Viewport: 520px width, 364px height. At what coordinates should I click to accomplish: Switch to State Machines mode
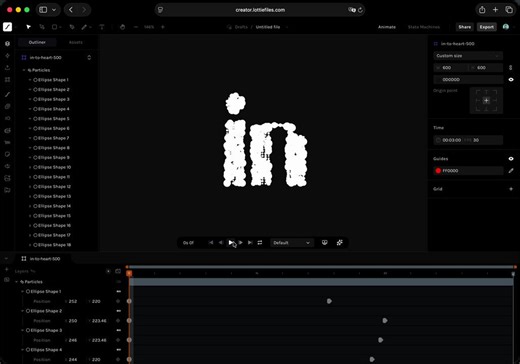click(x=424, y=27)
